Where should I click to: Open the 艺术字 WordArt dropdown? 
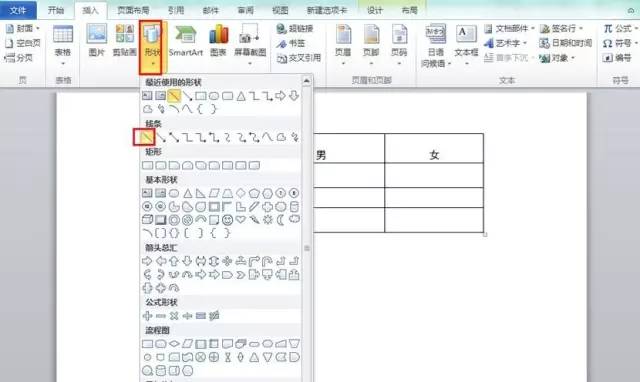coord(505,43)
